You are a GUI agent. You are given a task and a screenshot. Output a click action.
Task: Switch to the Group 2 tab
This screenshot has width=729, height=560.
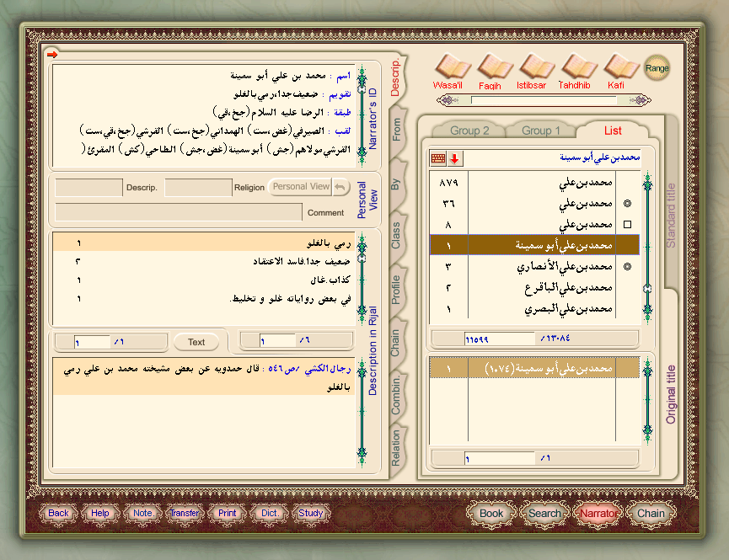point(469,131)
